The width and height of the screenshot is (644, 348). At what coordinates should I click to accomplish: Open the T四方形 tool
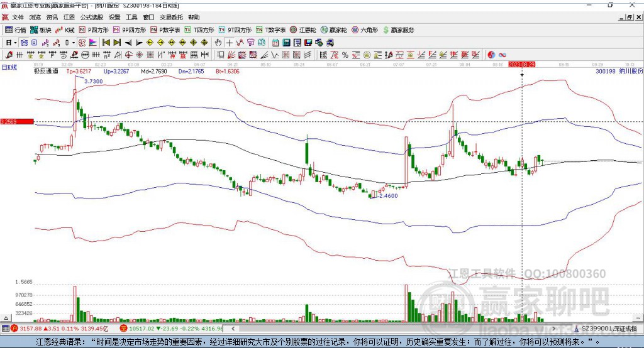click(x=199, y=30)
